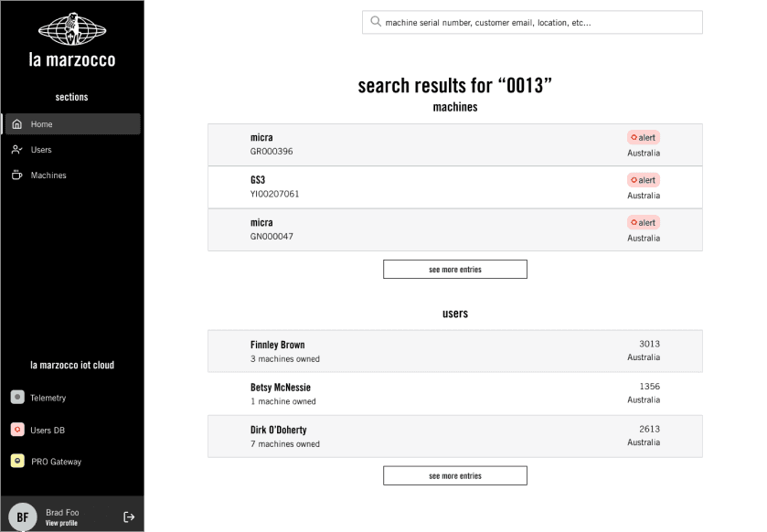Click la marzocco brand name text
Image resolution: width=767 pixels, height=532 pixels.
pyautogui.click(x=72, y=59)
